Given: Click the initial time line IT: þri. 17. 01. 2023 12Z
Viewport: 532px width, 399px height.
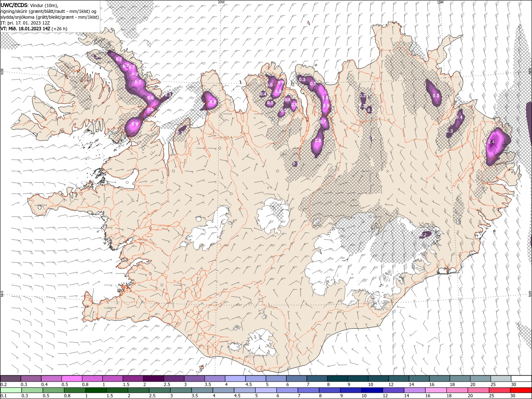Looking at the screenshot, I should (25, 23).
